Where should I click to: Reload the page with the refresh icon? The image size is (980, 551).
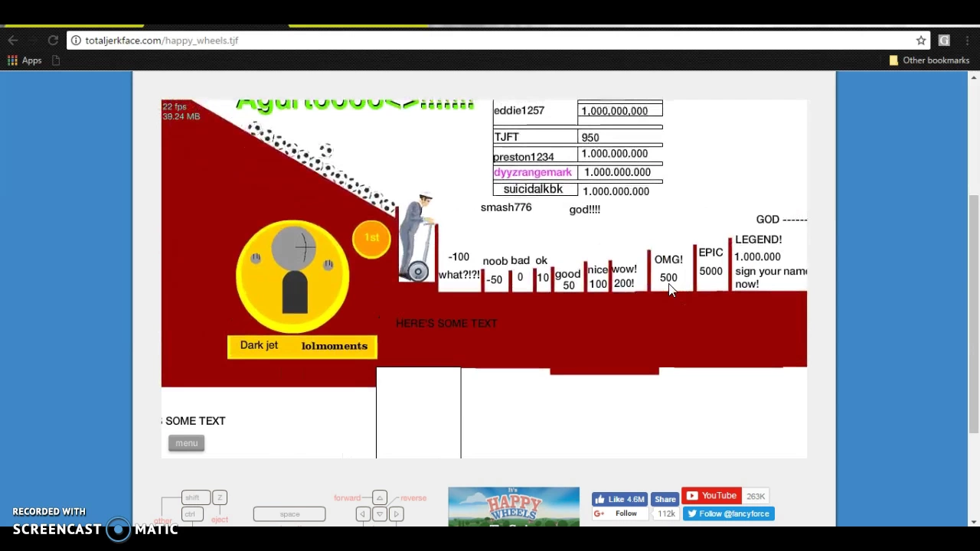pos(53,41)
